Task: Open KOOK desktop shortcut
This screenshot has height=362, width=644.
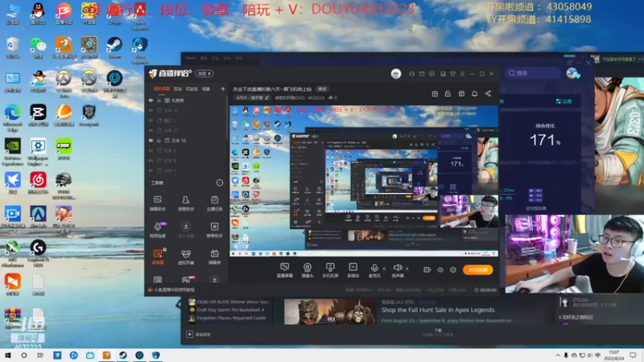Action: click(x=64, y=149)
